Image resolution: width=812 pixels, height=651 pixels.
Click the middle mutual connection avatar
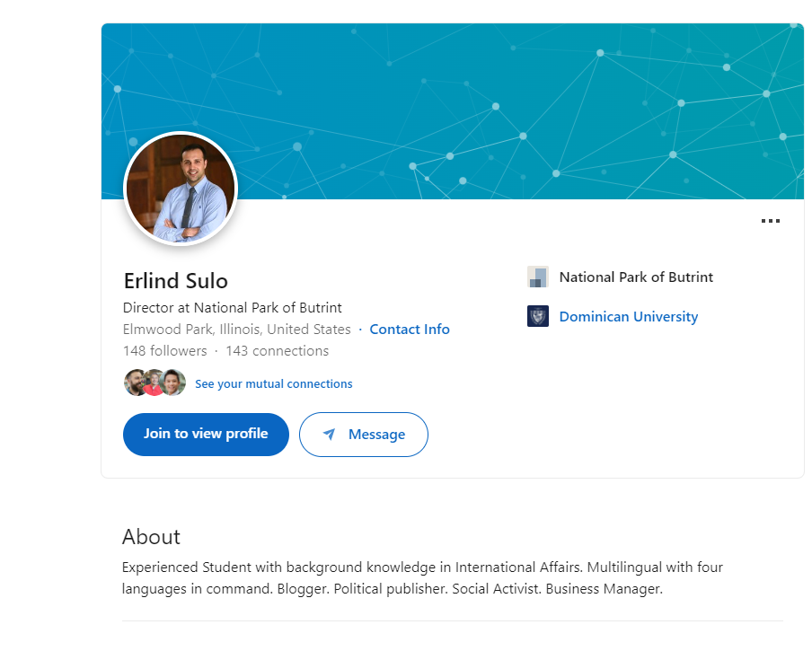(154, 383)
